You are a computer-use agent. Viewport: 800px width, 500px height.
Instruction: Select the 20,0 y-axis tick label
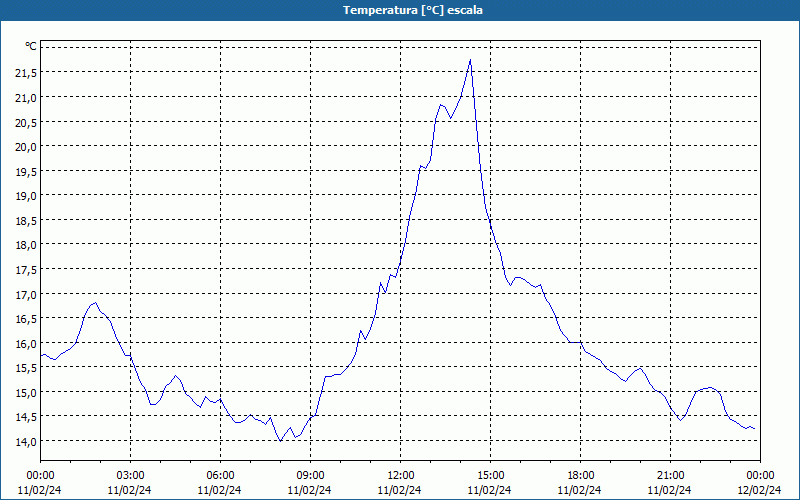pos(25,146)
